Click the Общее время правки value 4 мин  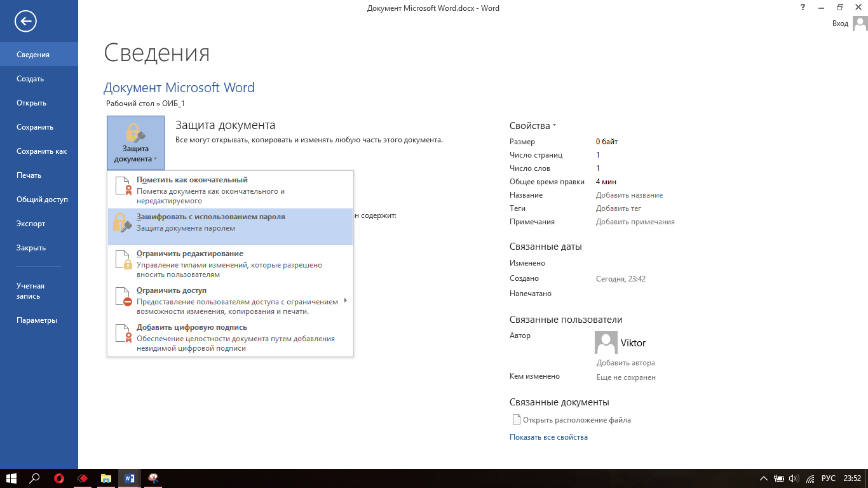coord(606,182)
